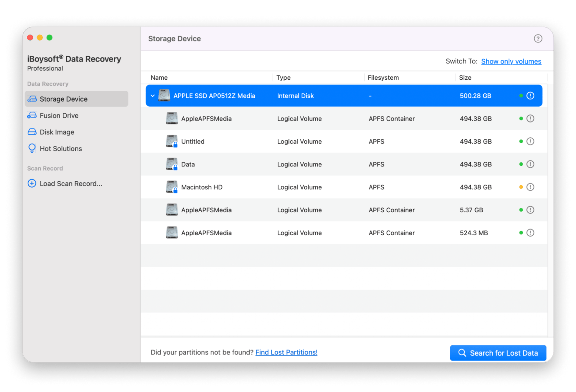This screenshot has width=576, height=392.
Task: Click the plus icon beside Load Scan Record
Action: (x=32, y=183)
